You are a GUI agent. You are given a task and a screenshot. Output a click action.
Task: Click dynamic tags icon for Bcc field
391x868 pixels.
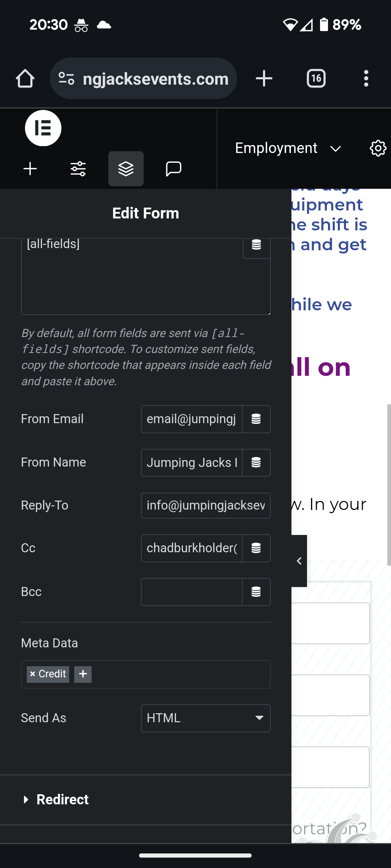click(256, 592)
